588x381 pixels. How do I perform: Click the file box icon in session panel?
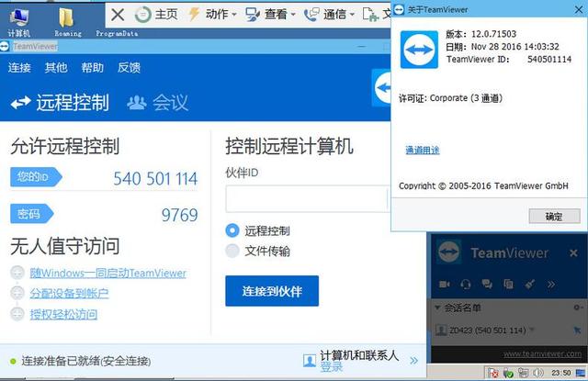tap(508, 284)
